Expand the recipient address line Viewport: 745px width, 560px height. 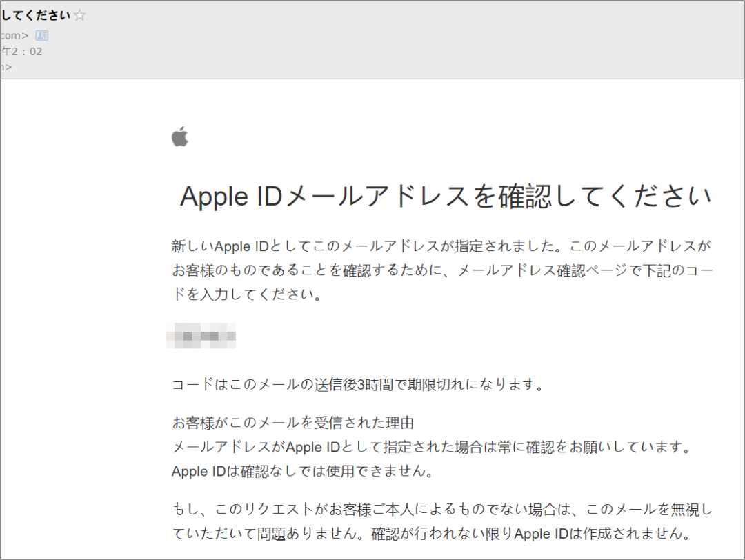point(8,66)
